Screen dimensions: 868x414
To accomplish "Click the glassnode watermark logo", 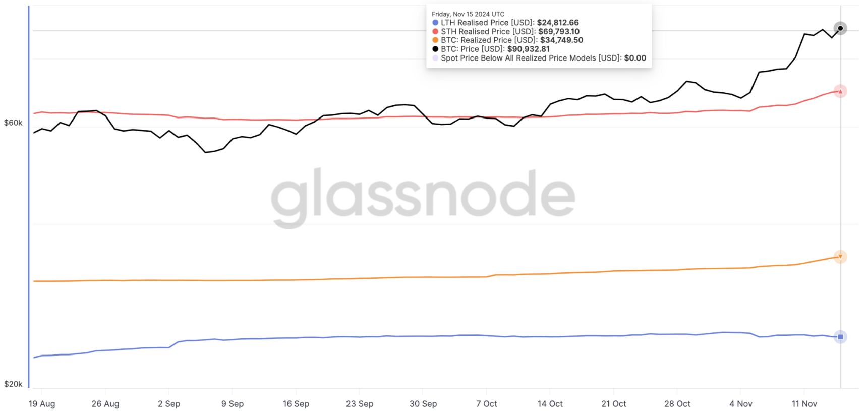I will (x=423, y=198).
